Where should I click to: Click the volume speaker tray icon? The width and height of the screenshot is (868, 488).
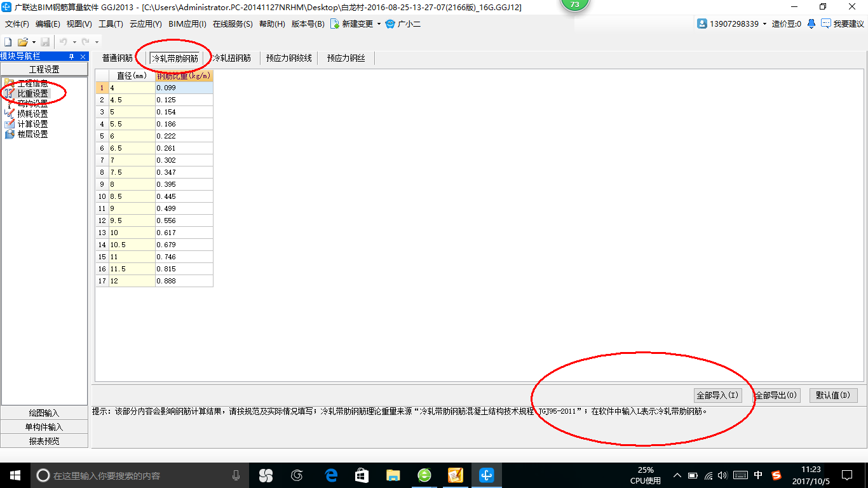click(x=722, y=475)
